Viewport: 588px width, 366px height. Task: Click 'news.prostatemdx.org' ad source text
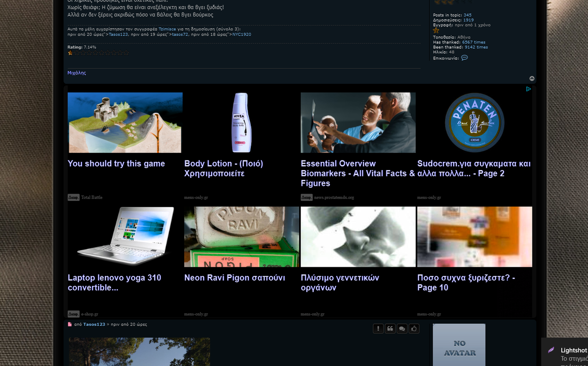pyautogui.click(x=334, y=197)
